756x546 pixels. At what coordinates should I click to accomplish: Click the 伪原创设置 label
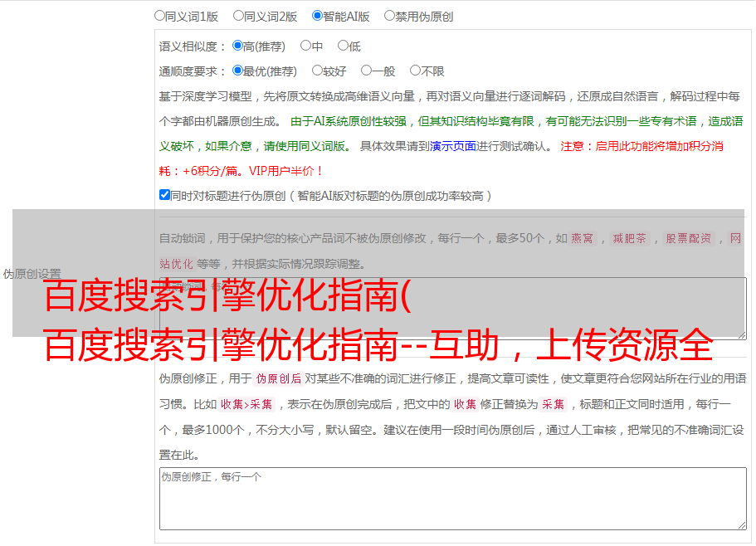[32, 274]
